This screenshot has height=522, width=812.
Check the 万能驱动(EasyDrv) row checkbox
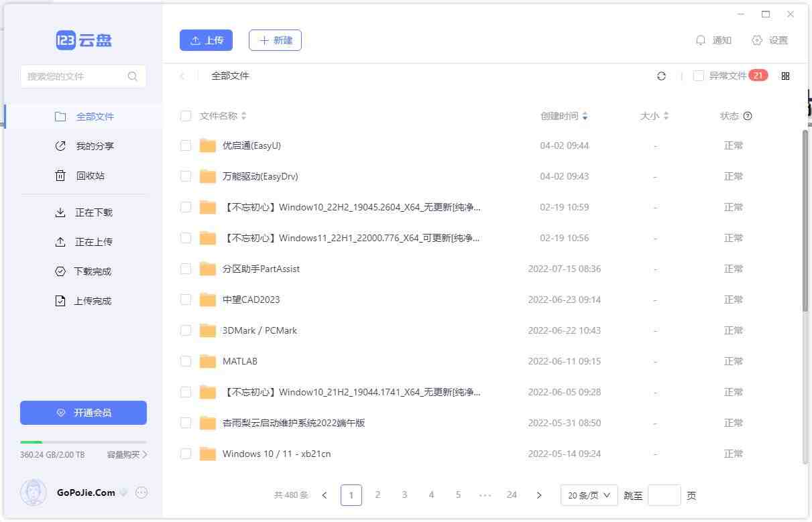(186, 176)
